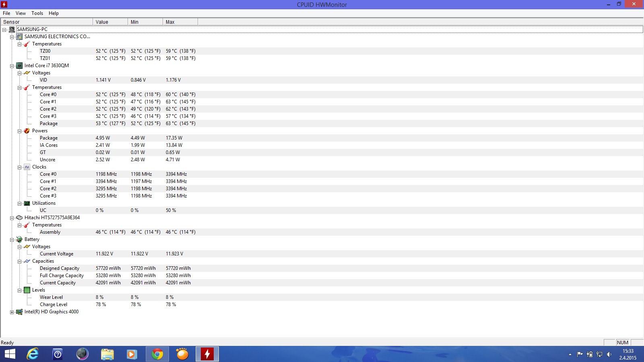Collapse the SAMSUNG-PC root node
Screen dimensions: 644x362
[x=4, y=29]
